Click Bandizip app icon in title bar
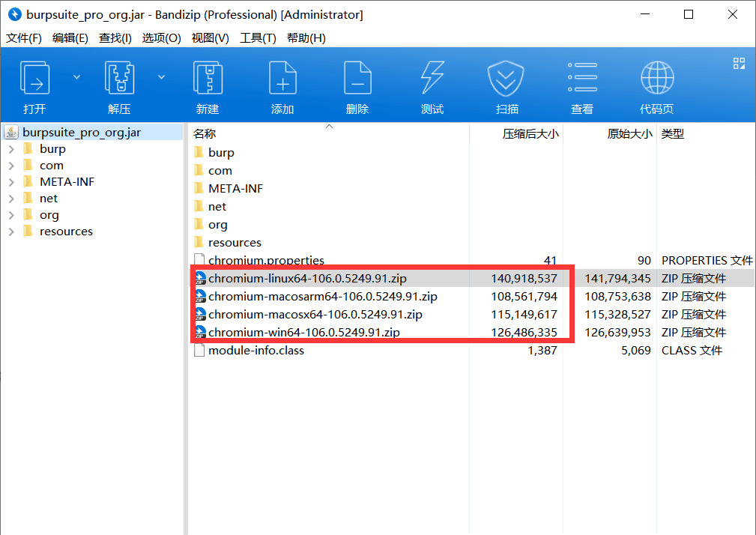Screen dimensions: 756x535 click(x=15, y=14)
